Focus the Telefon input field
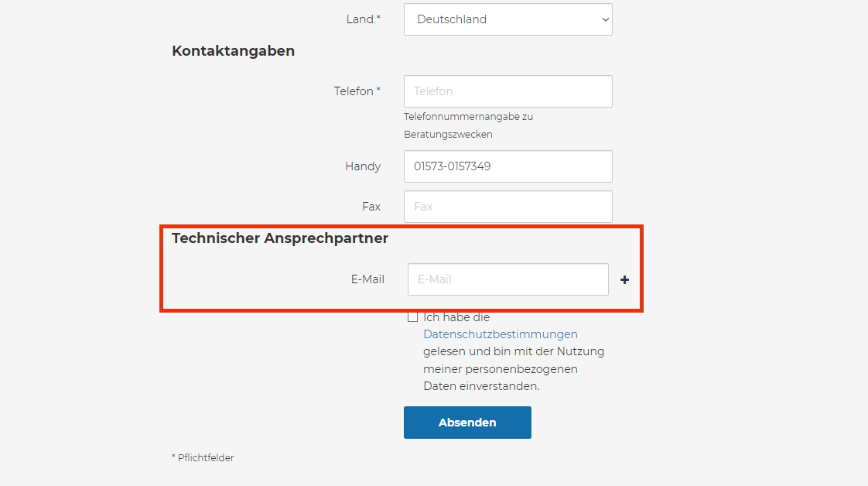The image size is (868, 486). coord(507,91)
